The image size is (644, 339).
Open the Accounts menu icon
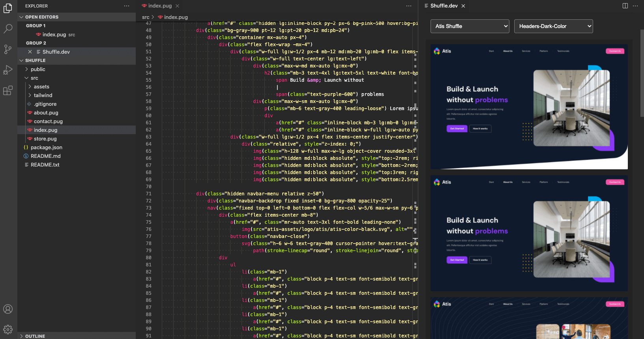8,309
